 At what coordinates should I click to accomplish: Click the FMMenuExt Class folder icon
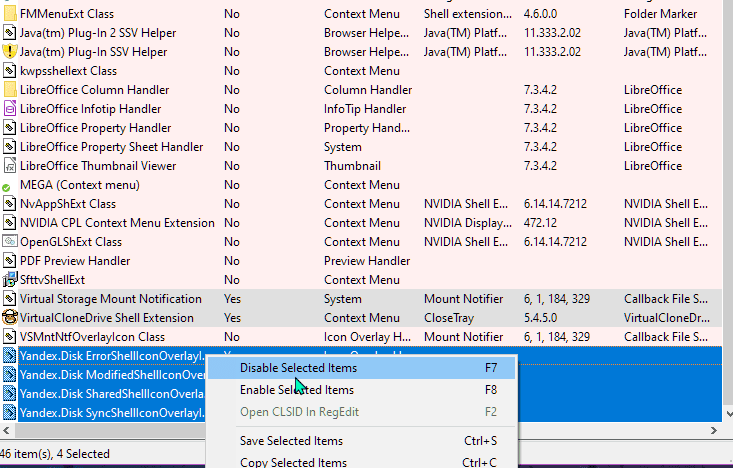click(9, 14)
